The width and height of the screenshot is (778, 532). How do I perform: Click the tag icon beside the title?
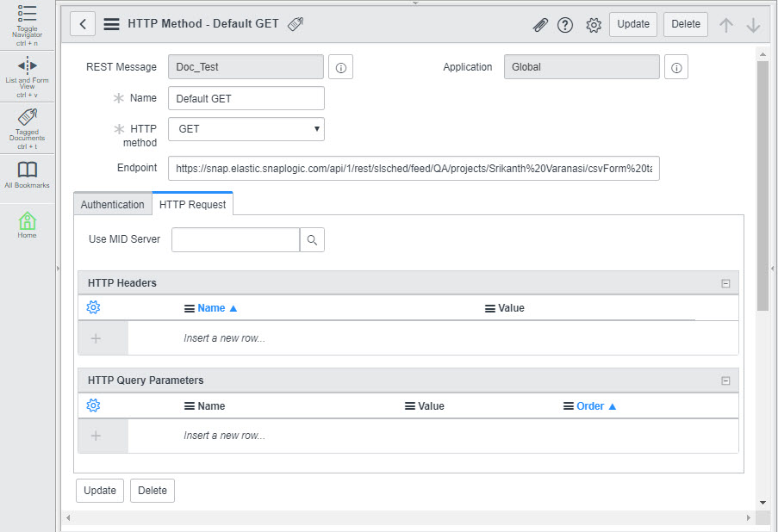(x=296, y=24)
